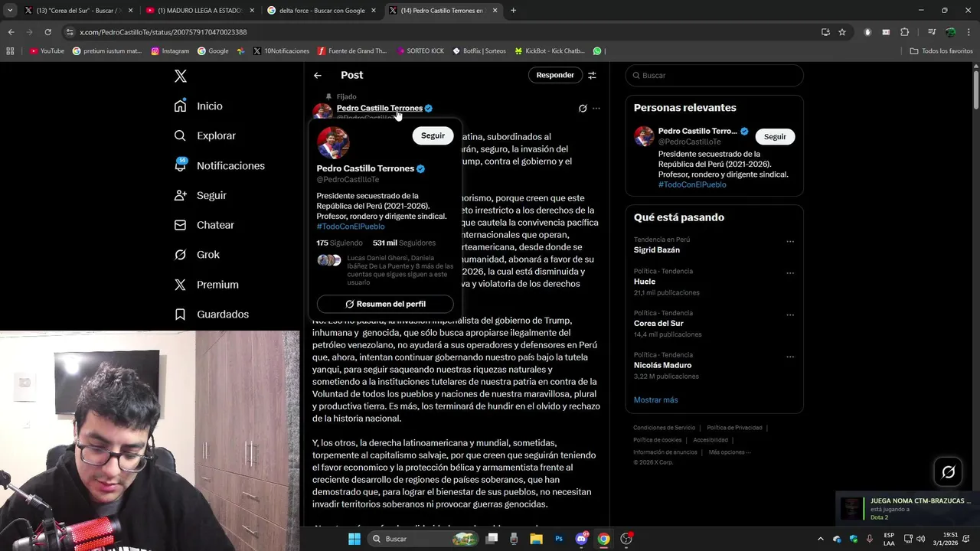The image size is (980, 551).
Task: Click the address bar URL
Action: (163, 32)
